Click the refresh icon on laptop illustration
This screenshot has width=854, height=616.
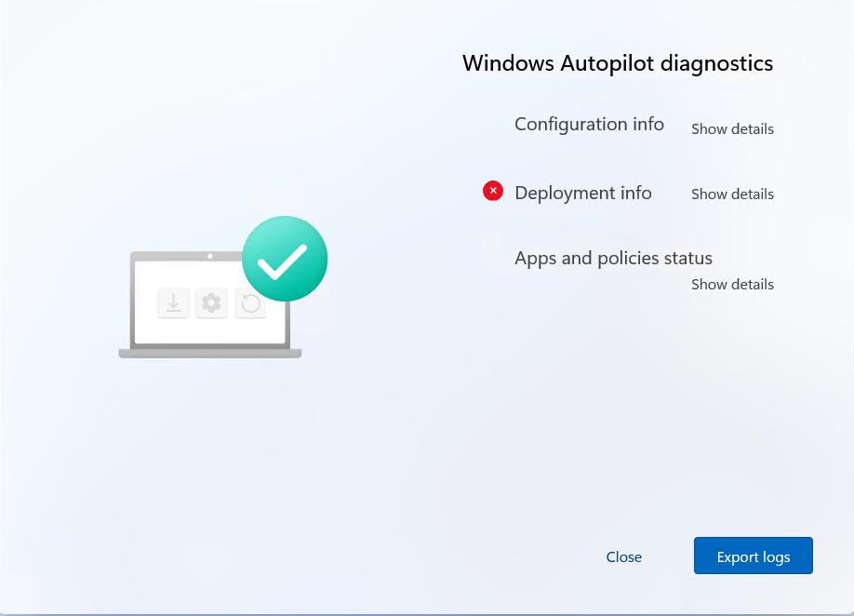(250, 303)
